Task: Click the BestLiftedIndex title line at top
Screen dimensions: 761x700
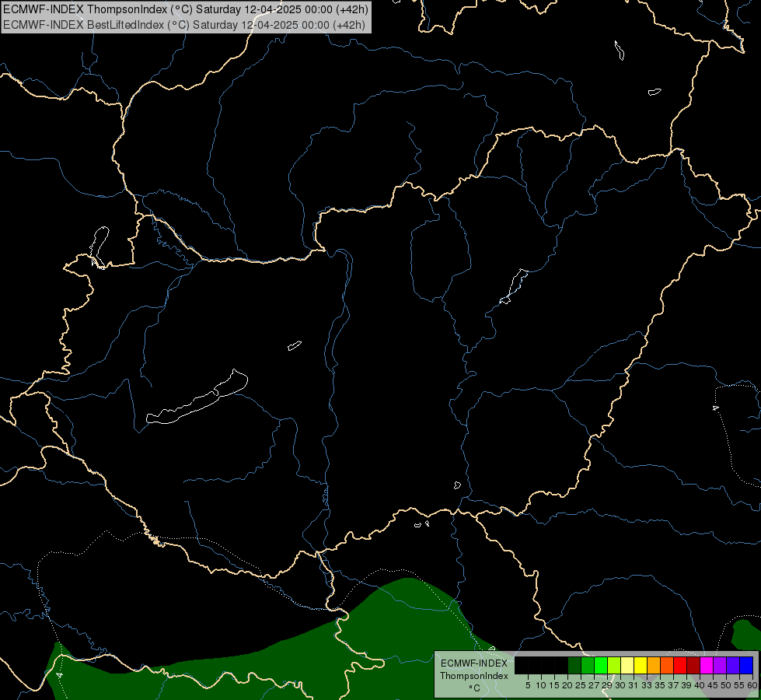Action: click(x=184, y=24)
